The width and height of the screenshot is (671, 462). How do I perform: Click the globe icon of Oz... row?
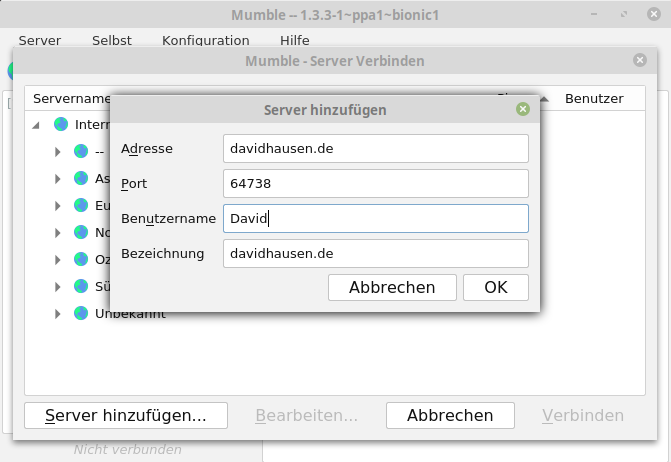tap(81, 259)
